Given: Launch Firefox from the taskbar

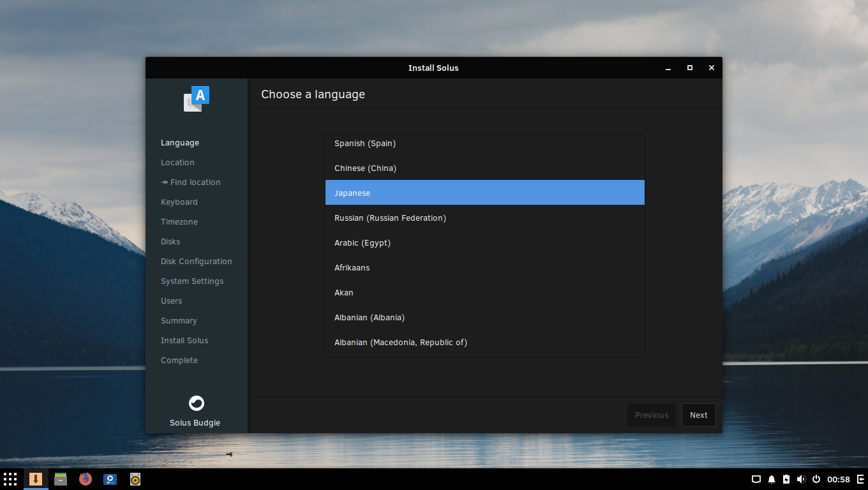Looking at the screenshot, I should pyautogui.click(x=86, y=479).
